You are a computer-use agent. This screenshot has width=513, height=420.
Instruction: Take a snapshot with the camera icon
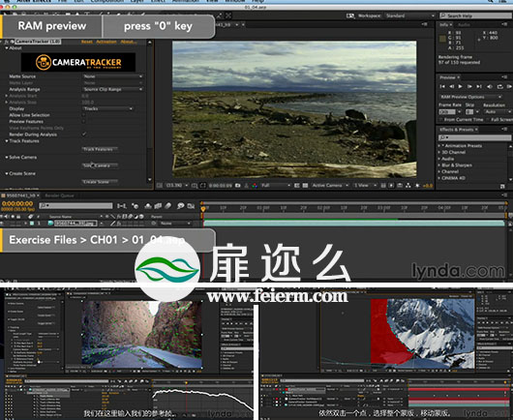(238, 186)
